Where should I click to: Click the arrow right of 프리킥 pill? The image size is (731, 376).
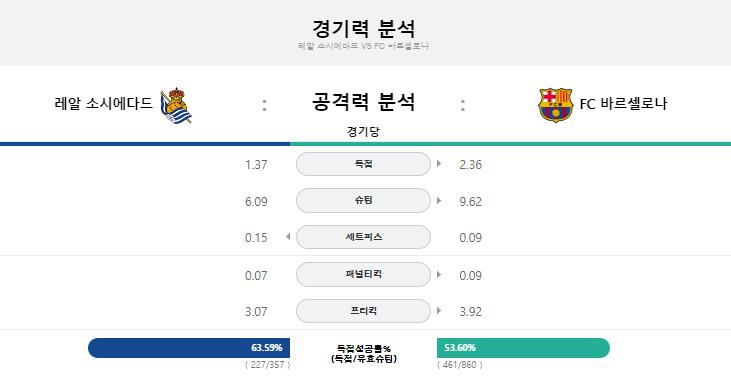pyautogui.click(x=439, y=311)
